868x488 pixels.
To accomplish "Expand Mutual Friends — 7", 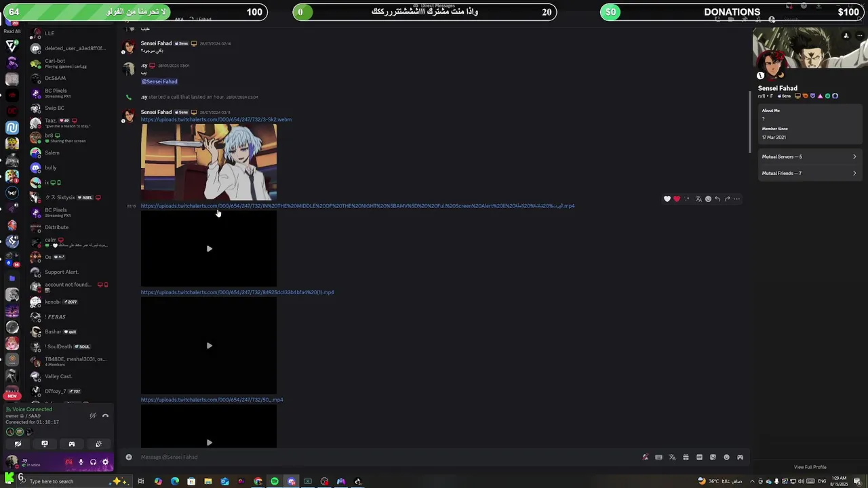I will (809, 173).
